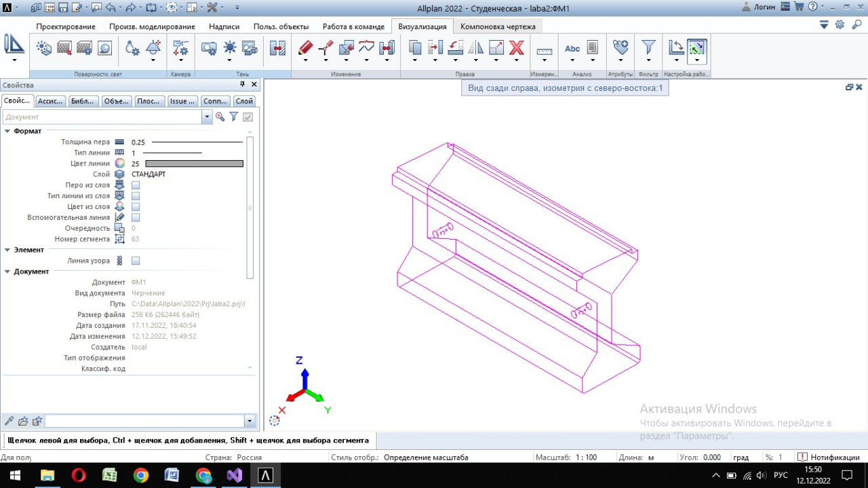Open the Надписи menu
The image size is (868, 488).
click(x=224, y=26)
